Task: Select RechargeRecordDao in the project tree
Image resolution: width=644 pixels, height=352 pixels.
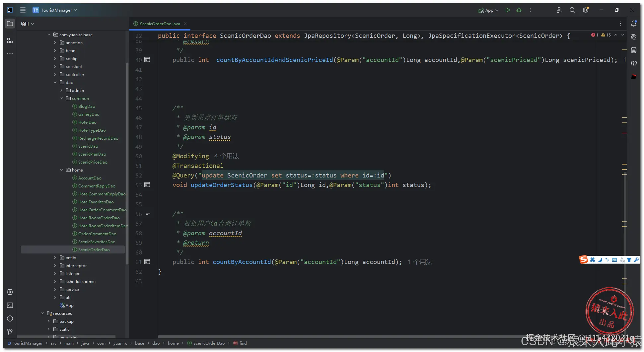Action: coord(98,138)
